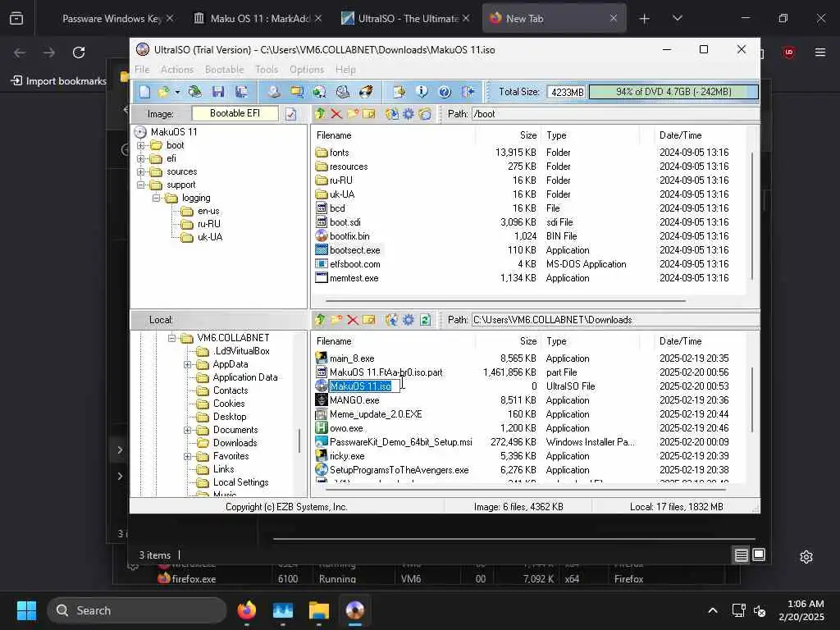Image resolution: width=840 pixels, height=630 pixels.
Task: Expand the sources folder tree node
Action: click(140, 172)
